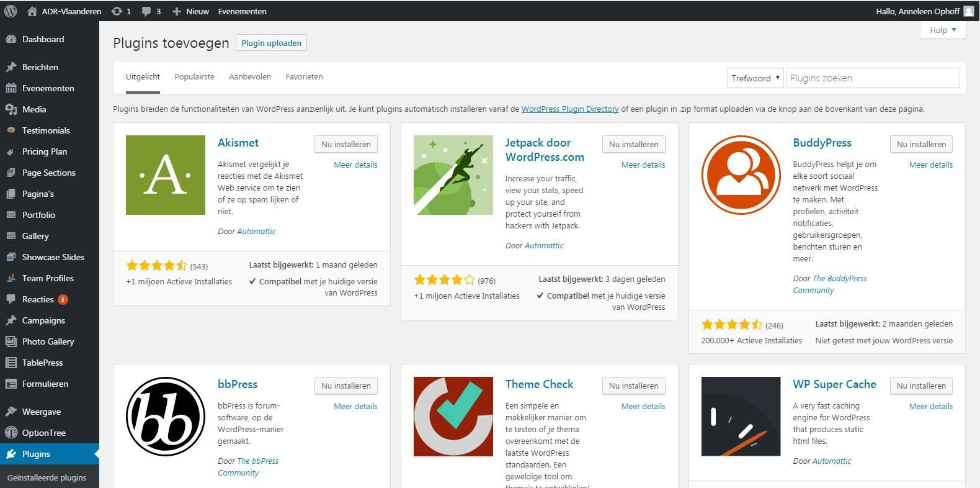Open the WP Super Cache title link

click(834, 384)
